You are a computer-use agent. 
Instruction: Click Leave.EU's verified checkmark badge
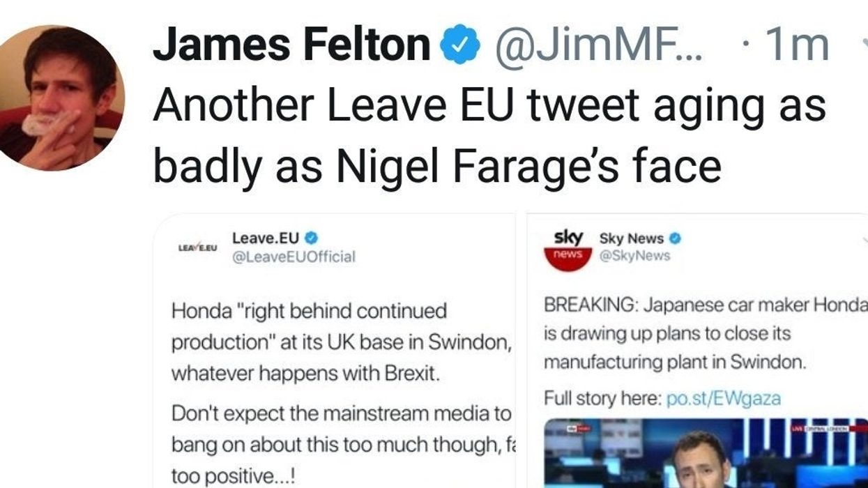tap(313, 238)
